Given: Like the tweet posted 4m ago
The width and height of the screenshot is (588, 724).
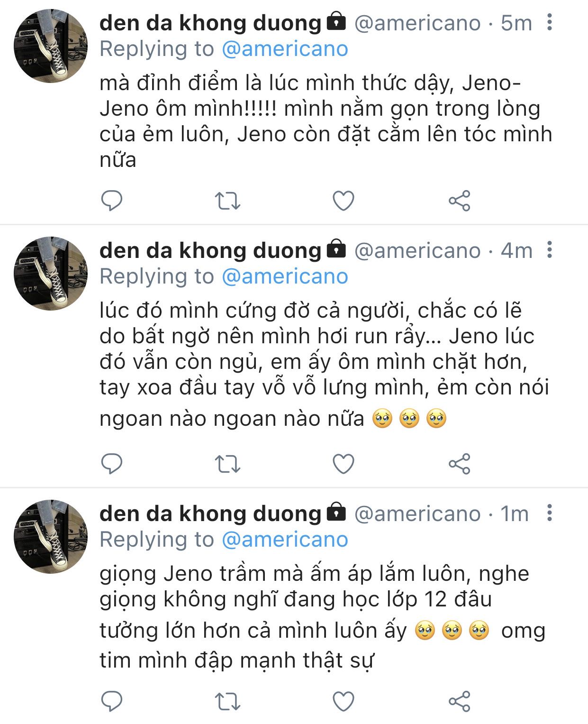Looking at the screenshot, I should [344, 464].
